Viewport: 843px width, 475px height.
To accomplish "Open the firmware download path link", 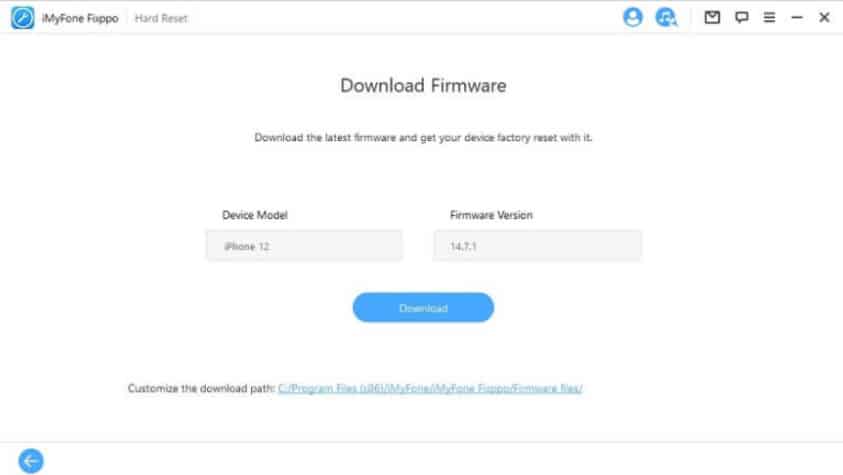I will point(430,388).
